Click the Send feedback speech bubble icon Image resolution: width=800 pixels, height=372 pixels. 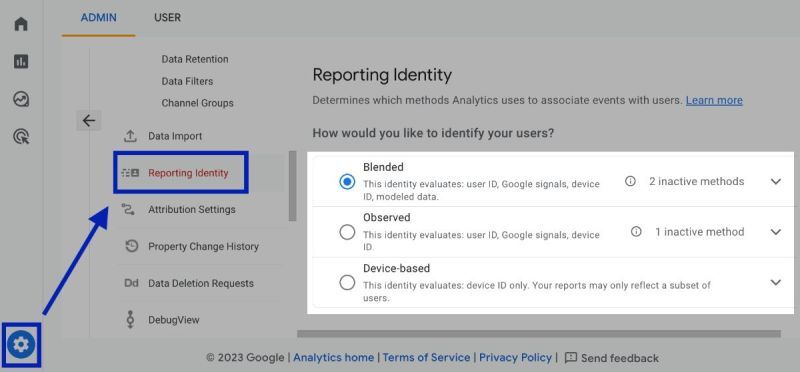click(x=571, y=358)
